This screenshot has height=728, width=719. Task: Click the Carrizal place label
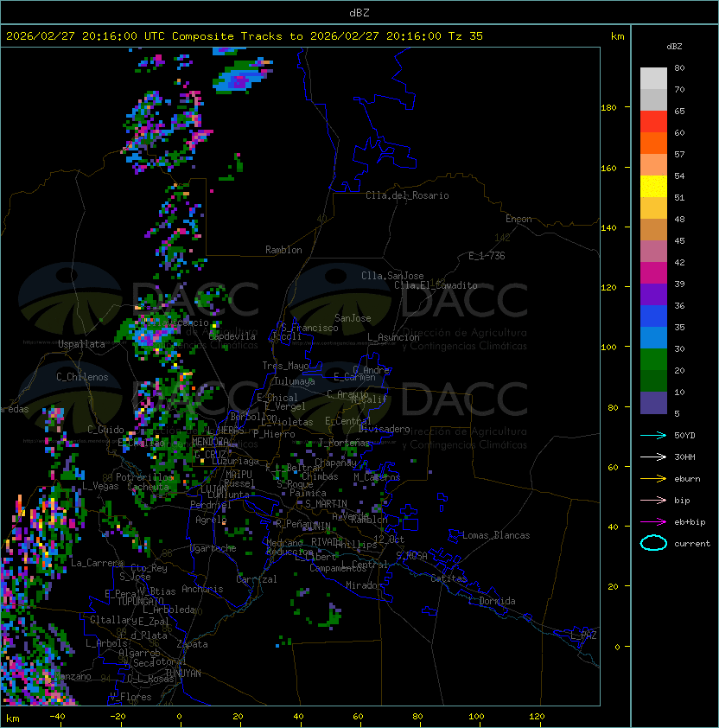[x=257, y=579]
